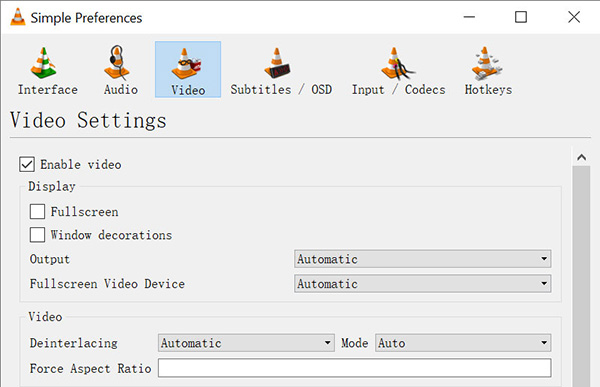Viewport: 600px width, 387px height.
Task: Click the Fullscreen Video Device label
Action: (107, 284)
